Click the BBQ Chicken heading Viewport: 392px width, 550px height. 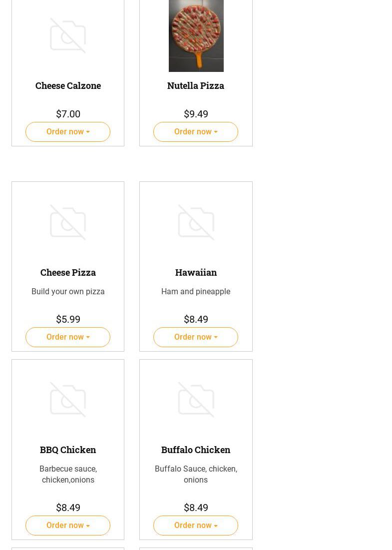[68, 450]
